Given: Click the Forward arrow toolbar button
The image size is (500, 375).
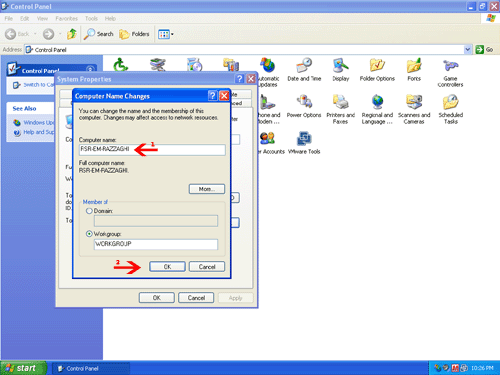Looking at the screenshot, I should click(x=49, y=34).
